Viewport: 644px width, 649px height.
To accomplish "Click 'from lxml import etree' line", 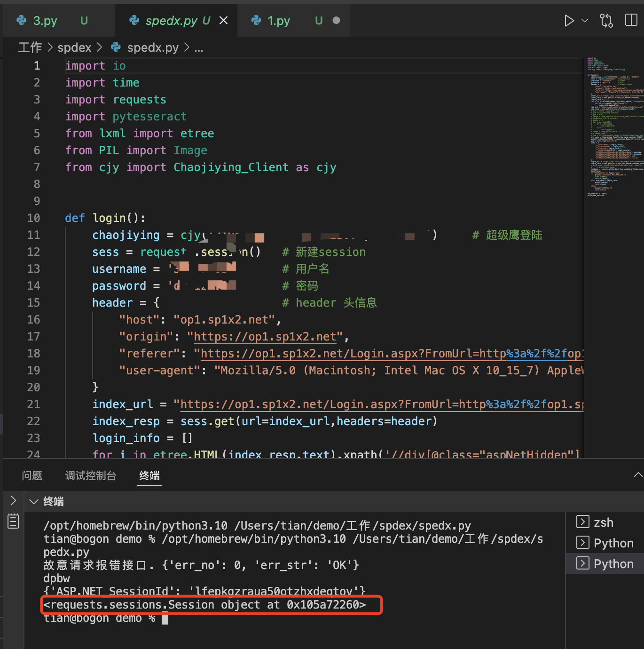I will [140, 134].
